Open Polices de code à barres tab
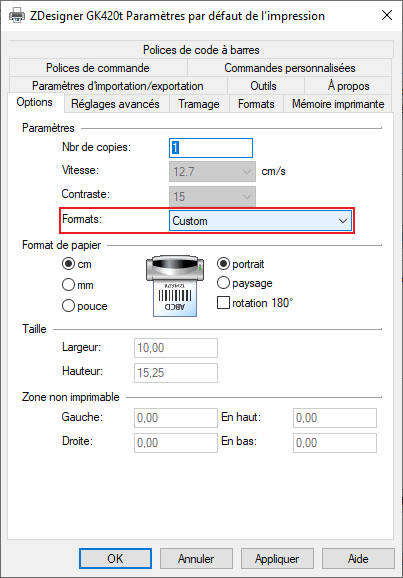The image size is (403, 578). coord(201,50)
